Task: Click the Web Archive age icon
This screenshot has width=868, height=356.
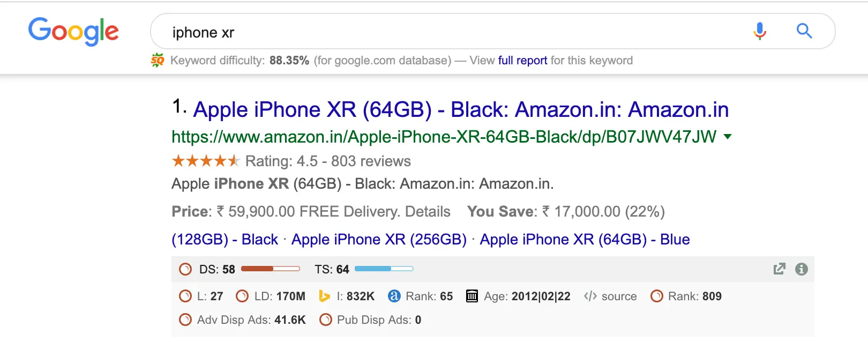Action: click(x=472, y=296)
